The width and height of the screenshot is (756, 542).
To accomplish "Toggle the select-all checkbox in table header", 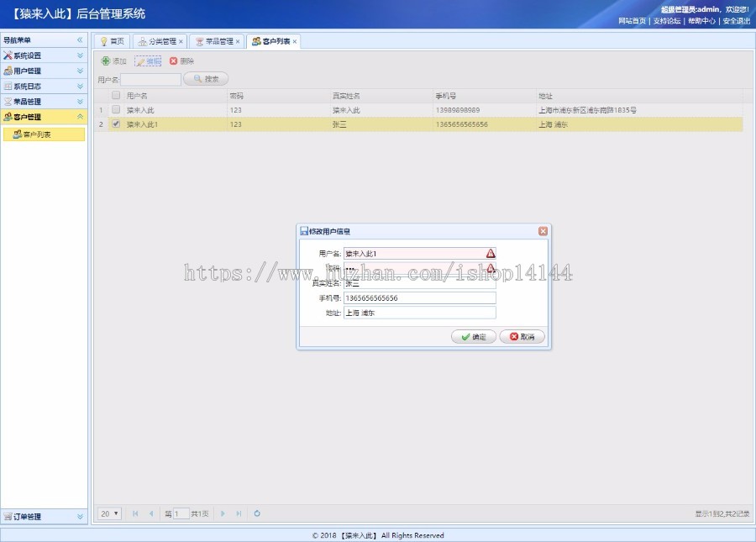I will pos(116,96).
